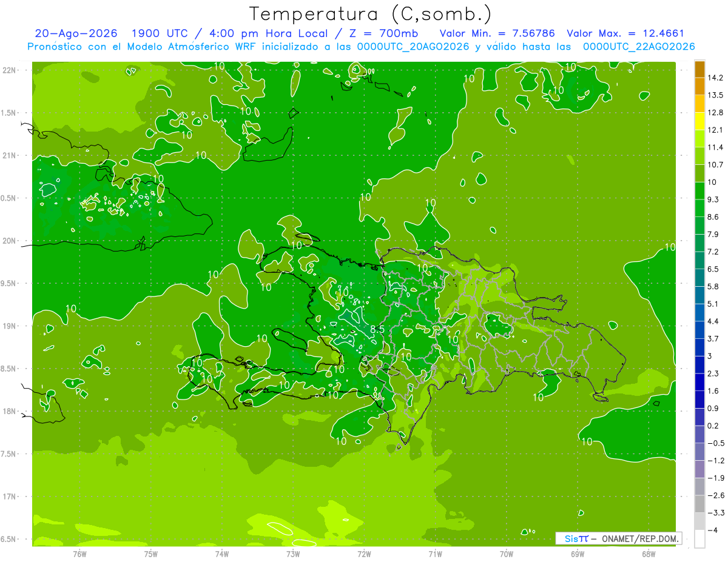Pick the white colorbar segment below -4
The height and width of the screenshot is (562, 728).
click(x=699, y=538)
